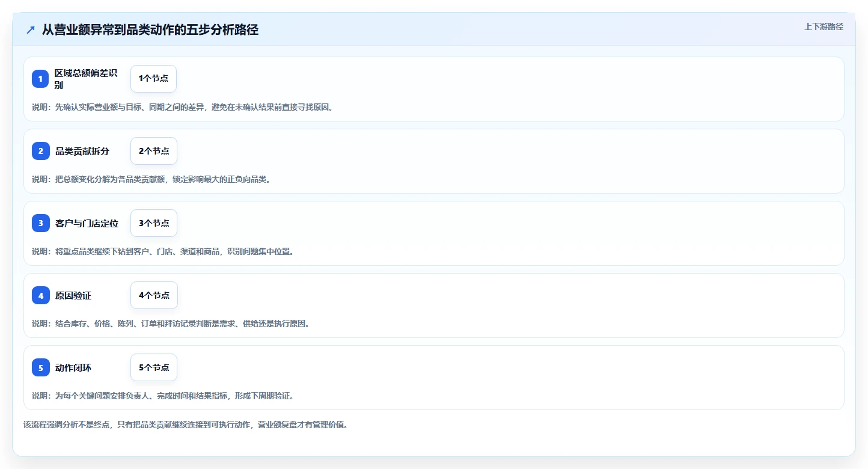Screen dimensions: 868x469
Task: Select the step title 原因验证
Action: [73, 295]
